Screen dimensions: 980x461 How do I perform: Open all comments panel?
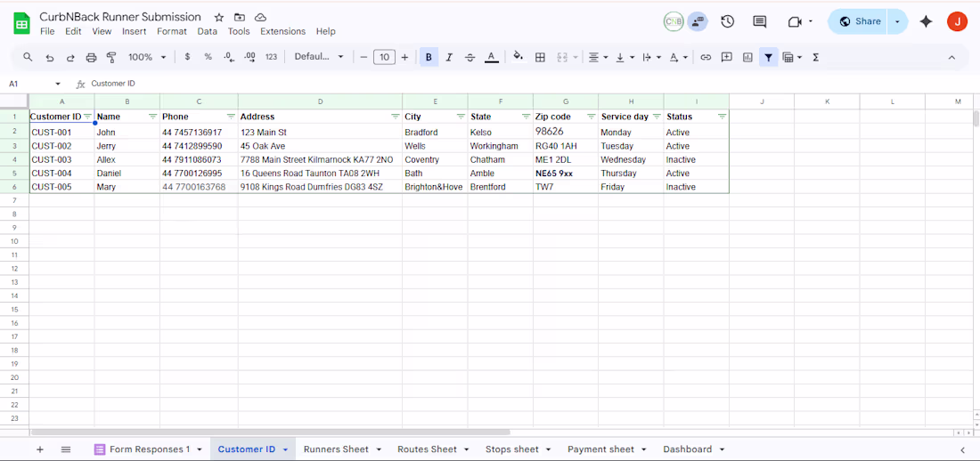(x=760, y=21)
